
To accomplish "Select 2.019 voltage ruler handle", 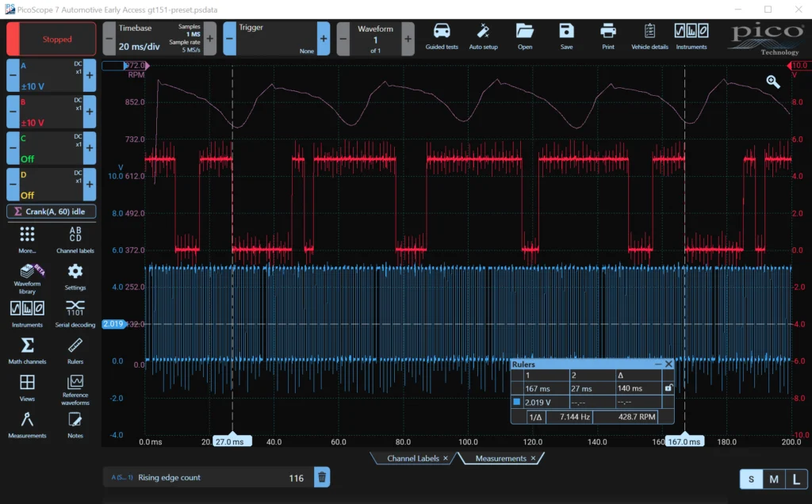I will coord(113,324).
